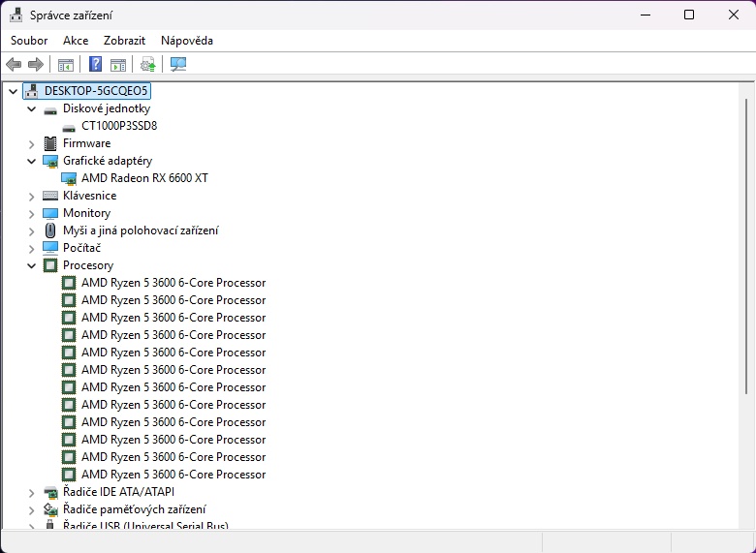Click the show/hide action pane icon
Image resolution: width=756 pixels, height=553 pixels.
click(x=118, y=65)
